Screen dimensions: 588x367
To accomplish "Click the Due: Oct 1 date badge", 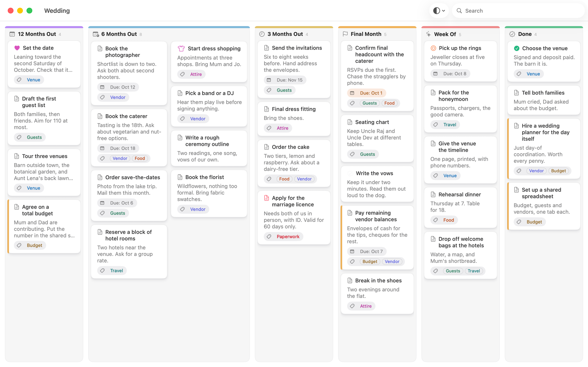I will point(366,93).
